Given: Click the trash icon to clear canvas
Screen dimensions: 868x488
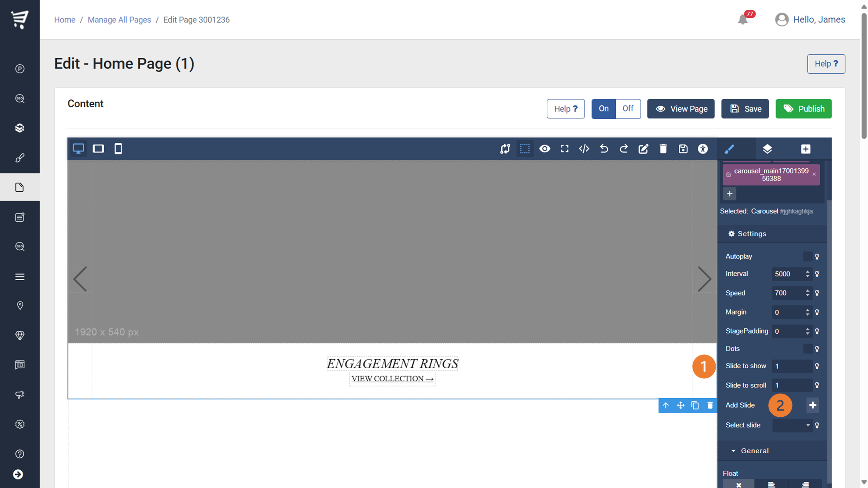Looking at the screenshot, I should click(663, 149).
